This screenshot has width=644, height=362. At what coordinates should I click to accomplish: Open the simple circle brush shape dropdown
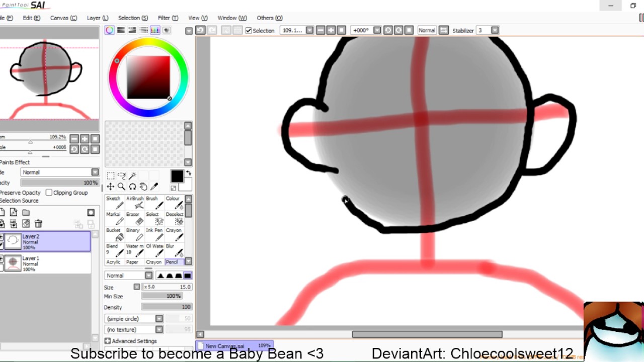(134, 319)
